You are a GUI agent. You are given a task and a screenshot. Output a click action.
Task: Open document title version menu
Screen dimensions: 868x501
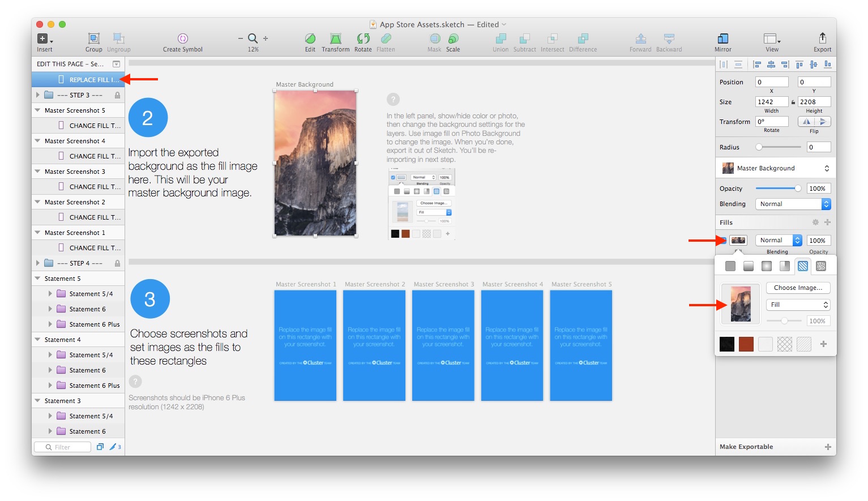tap(504, 24)
